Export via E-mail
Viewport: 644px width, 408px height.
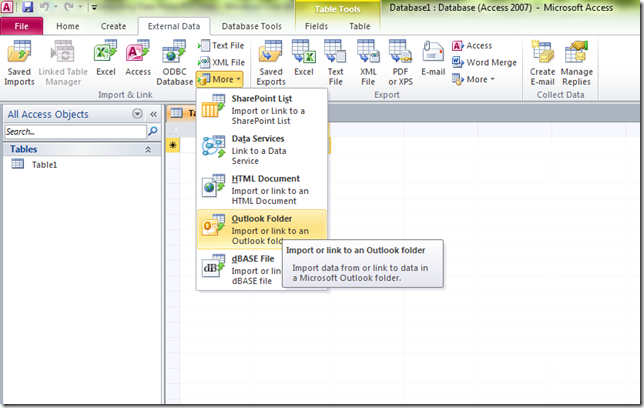[x=433, y=58]
